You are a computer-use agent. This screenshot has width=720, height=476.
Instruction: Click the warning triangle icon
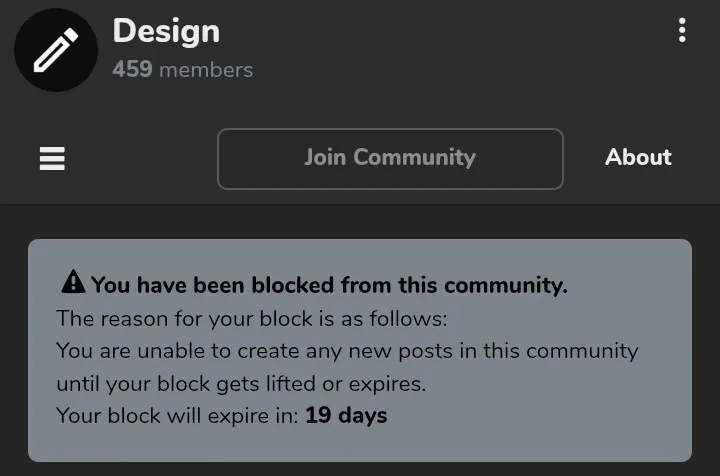(73, 281)
